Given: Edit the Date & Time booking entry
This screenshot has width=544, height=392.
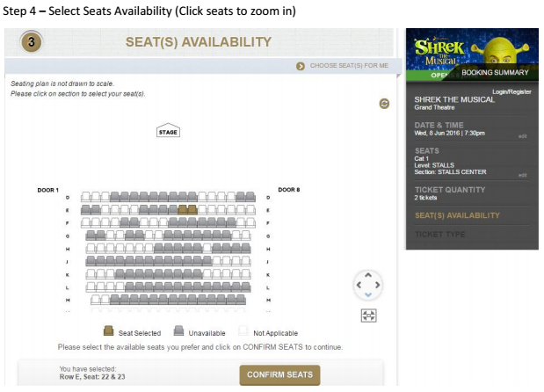Looking at the screenshot, I should [523, 136].
